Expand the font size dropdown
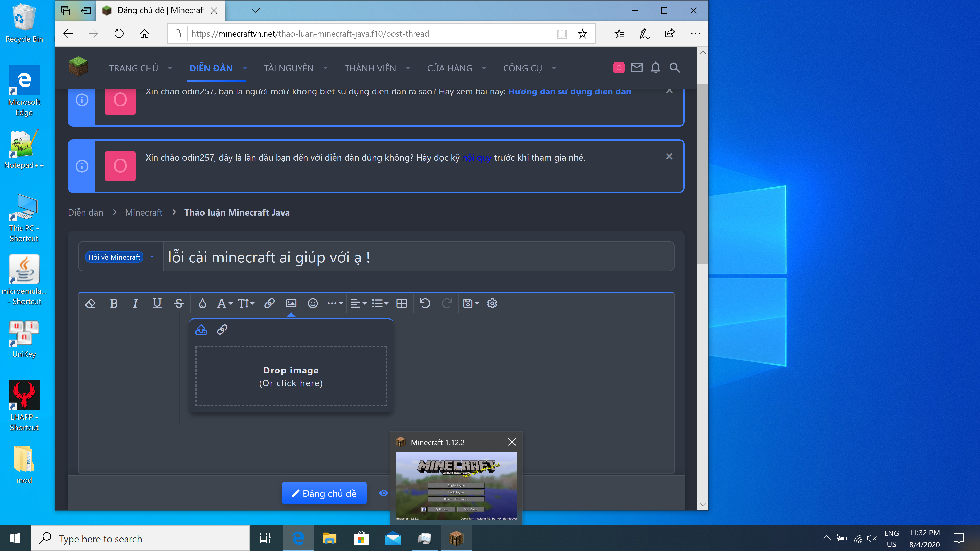The width and height of the screenshot is (980, 551). point(246,304)
